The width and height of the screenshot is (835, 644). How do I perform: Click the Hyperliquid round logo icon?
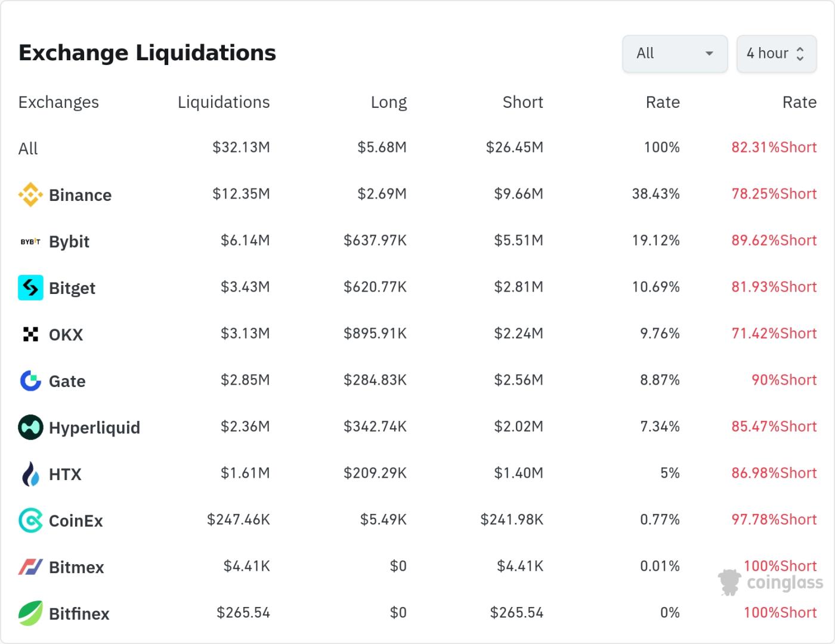[30, 427]
